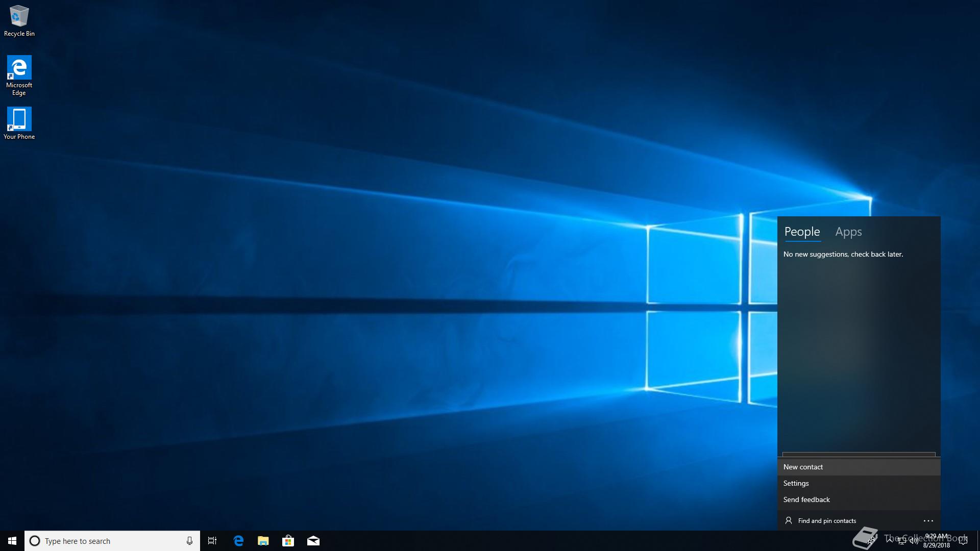Screen dimensions: 980x551
Task: Open the Recycle Bin desktop icon
Action: (x=19, y=20)
